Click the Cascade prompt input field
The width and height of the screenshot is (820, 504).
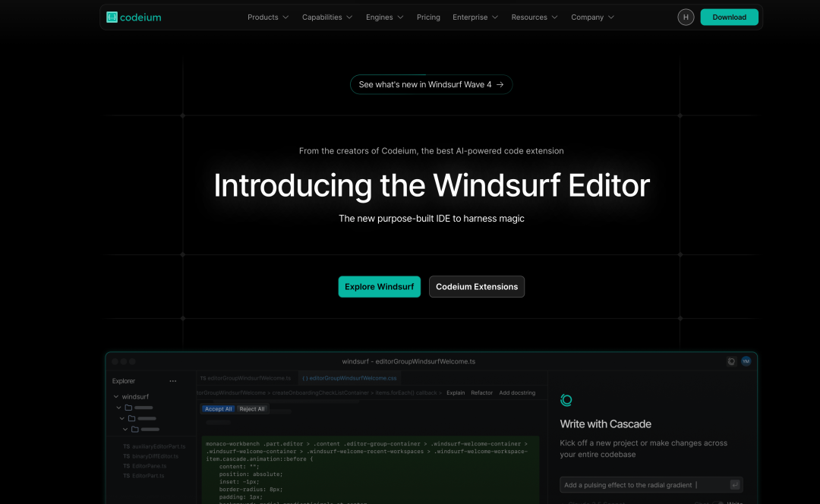[651, 485]
